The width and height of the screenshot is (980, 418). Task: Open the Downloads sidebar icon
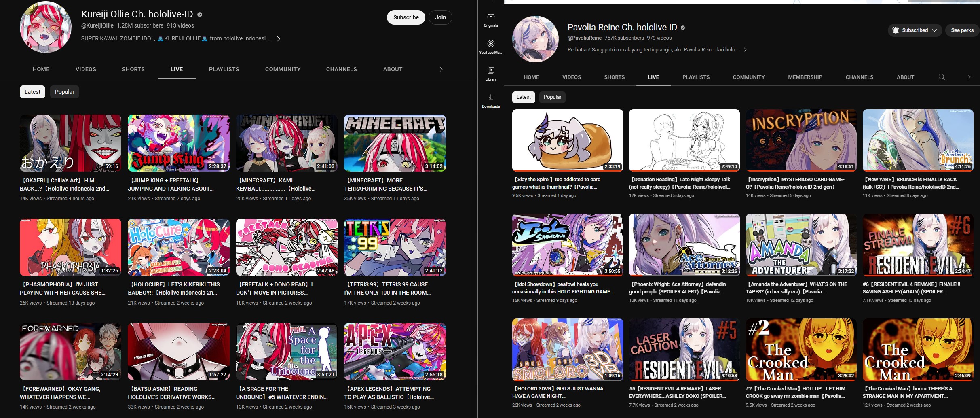tap(491, 101)
